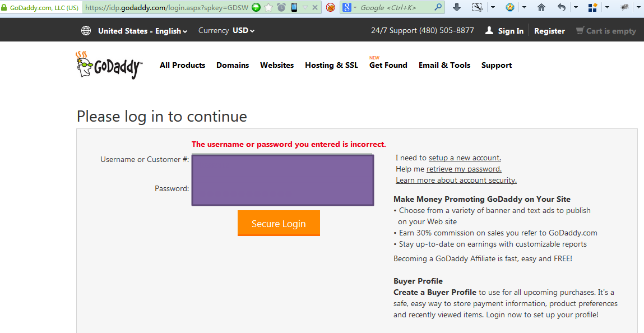644x333 pixels.
Task: Bookmark this page with the star icon
Action: tap(268, 7)
